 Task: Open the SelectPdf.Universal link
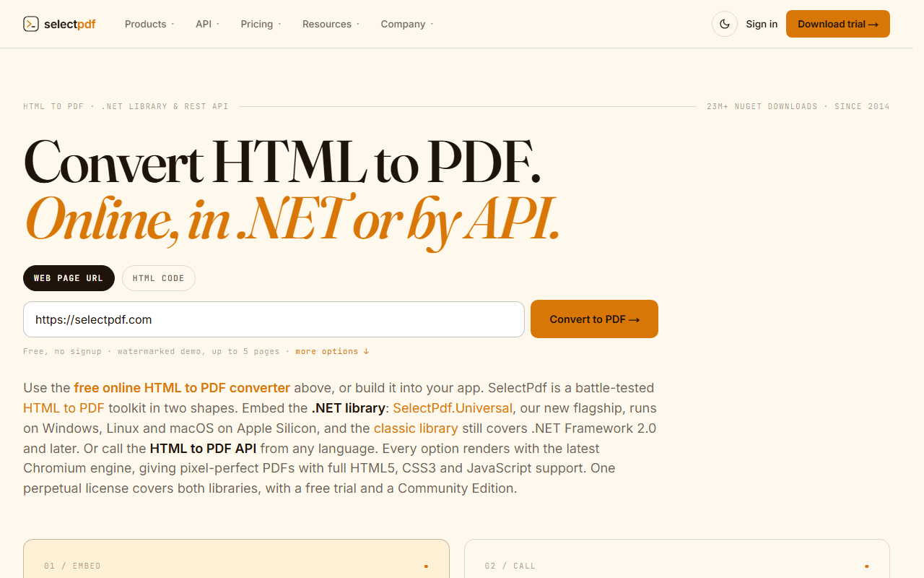(453, 407)
